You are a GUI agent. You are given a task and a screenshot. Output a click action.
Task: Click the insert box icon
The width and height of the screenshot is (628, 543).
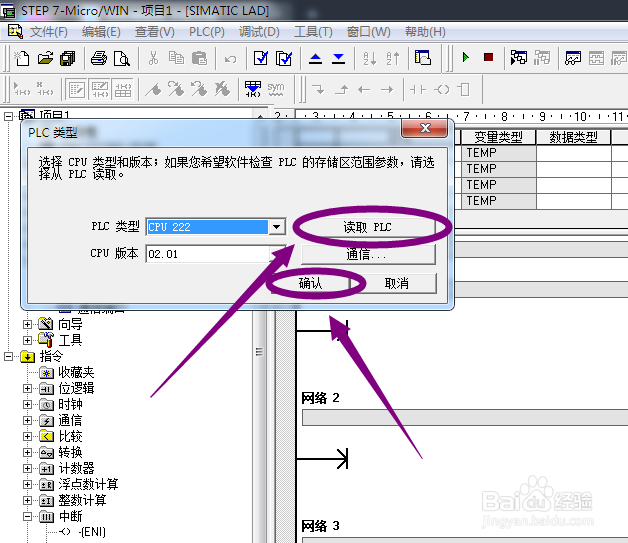coord(464,90)
